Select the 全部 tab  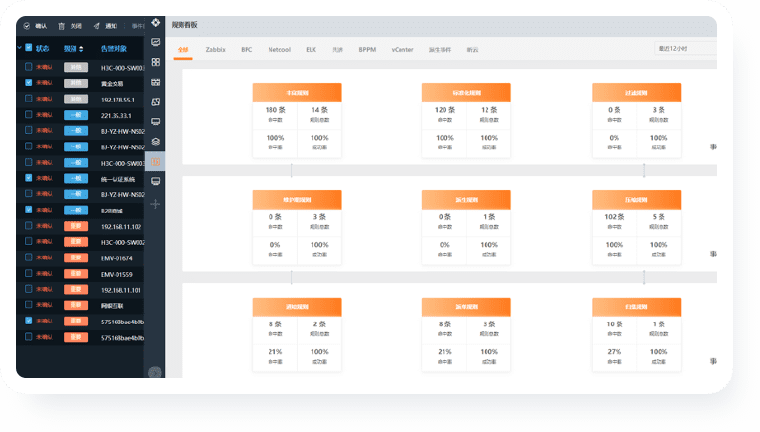183,49
